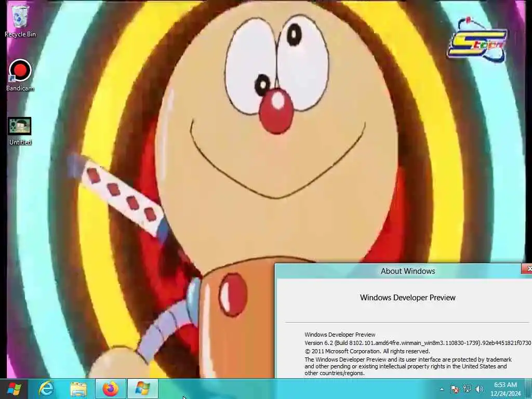Click the 2011 Microsoft Corporation copyright line
Image resolution: width=532 pixels, height=399 pixels.
tap(367, 352)
